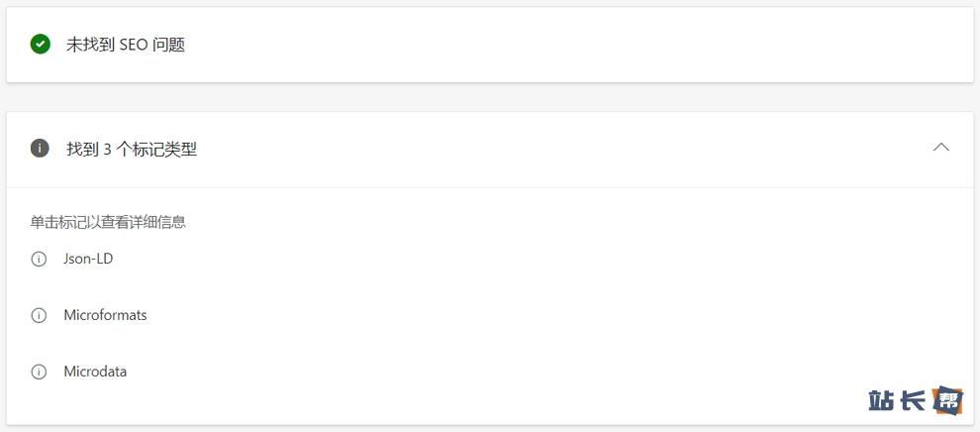Click the orange 帮 badge in the watermark
Screen dimensions: 980x432
(948, 399)
